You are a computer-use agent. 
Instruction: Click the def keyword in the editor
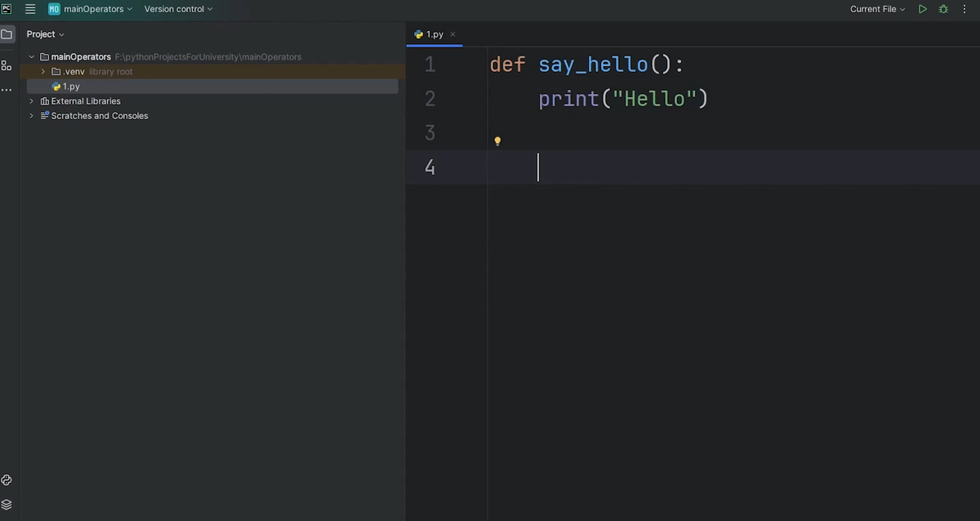click(507, 65)
